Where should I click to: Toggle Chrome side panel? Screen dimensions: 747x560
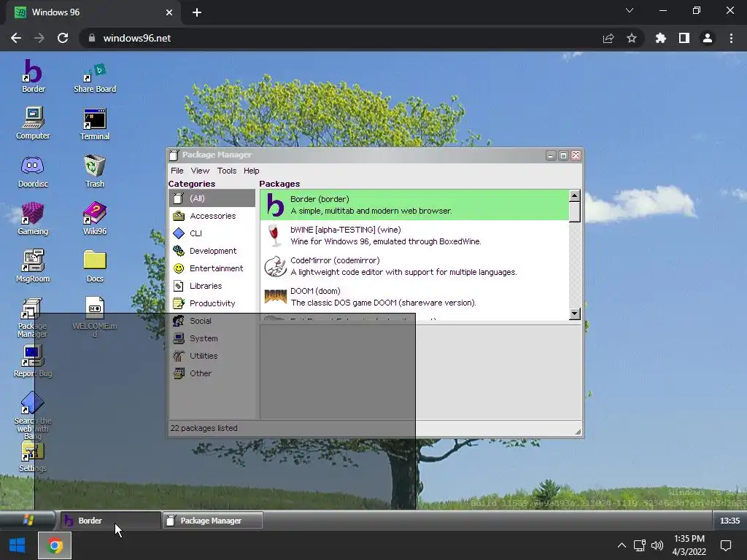[684, 38]
